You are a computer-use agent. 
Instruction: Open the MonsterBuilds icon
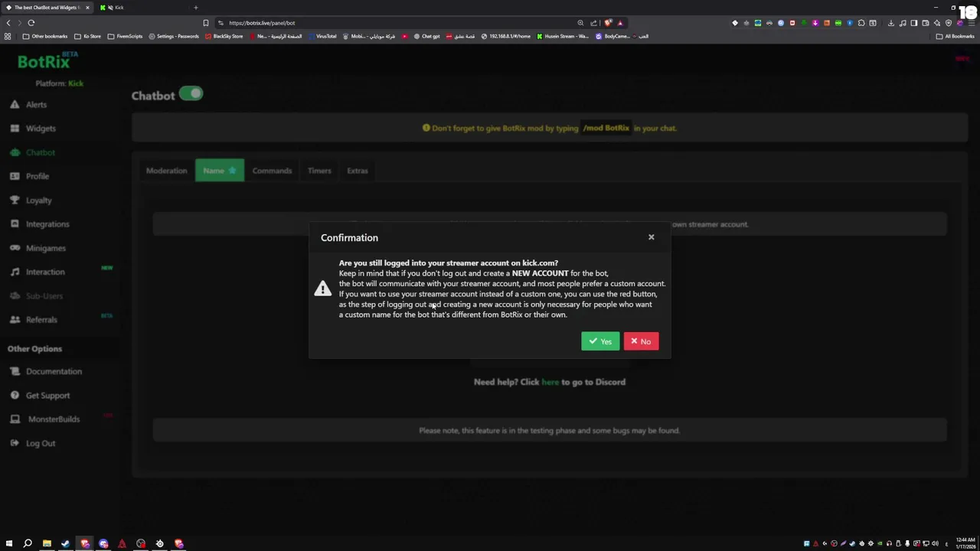[x=15, y=419]
